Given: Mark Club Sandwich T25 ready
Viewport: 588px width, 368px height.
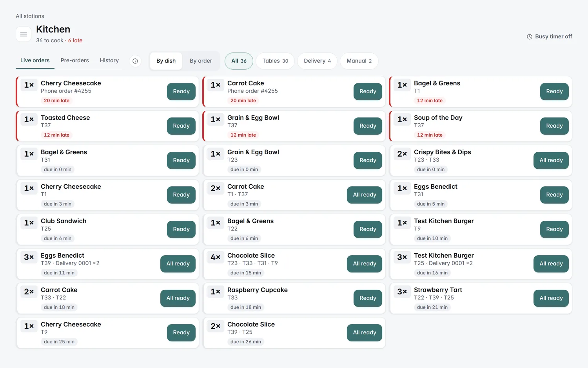Looking at the screenshot, I should (x=181, y=229).
